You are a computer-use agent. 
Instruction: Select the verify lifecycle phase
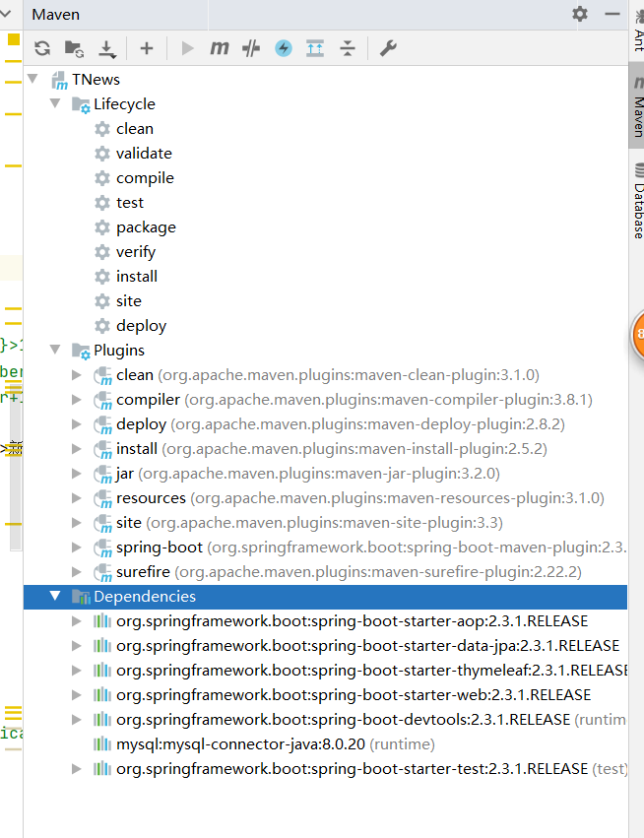coord(136,252)
